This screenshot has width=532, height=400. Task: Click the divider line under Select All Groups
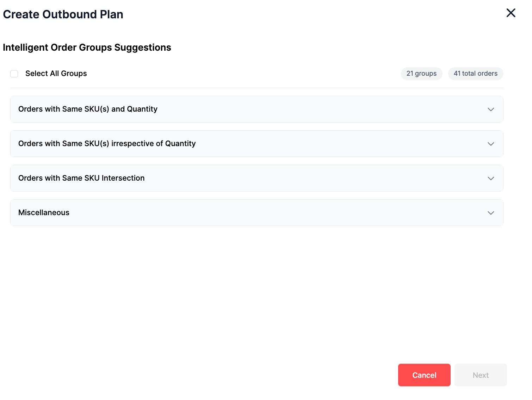pos(256,88)
